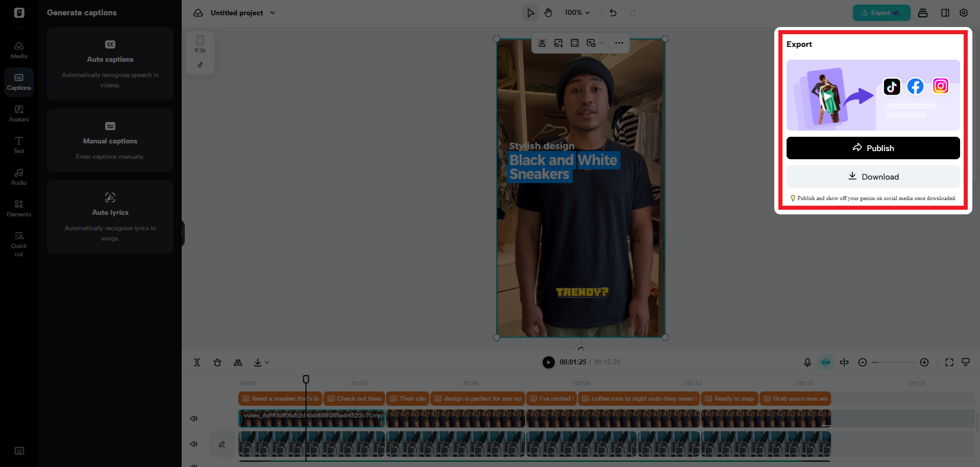The height and width of the screenshot is (467, 980).
Task: Split the clip at the playhead
Action: pos(197,362)
